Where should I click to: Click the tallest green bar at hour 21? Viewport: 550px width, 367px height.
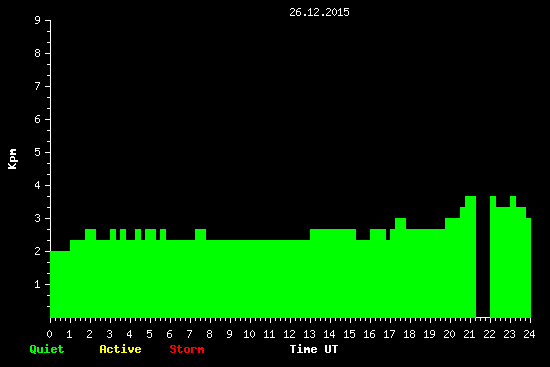pos(470,257)
